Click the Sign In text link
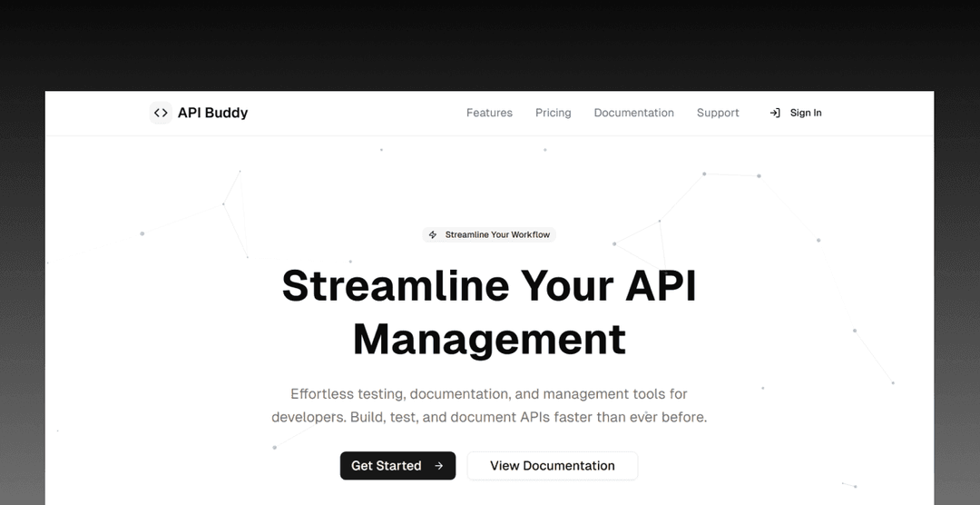980x505 pixels. (806, 113)
